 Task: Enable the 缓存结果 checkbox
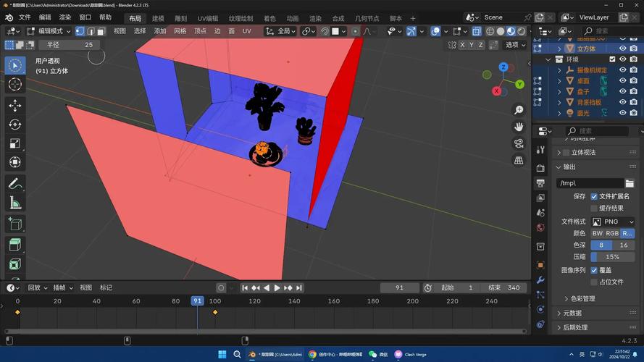(594, 208)
